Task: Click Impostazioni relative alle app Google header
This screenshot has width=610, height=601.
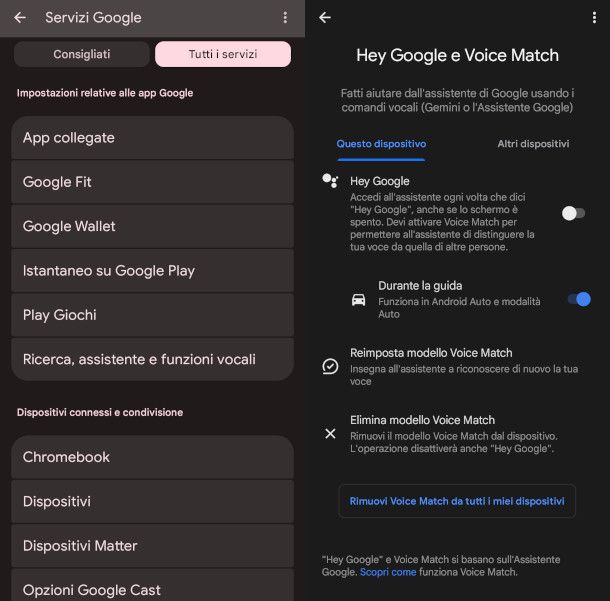Action: [x=105, y=93]
